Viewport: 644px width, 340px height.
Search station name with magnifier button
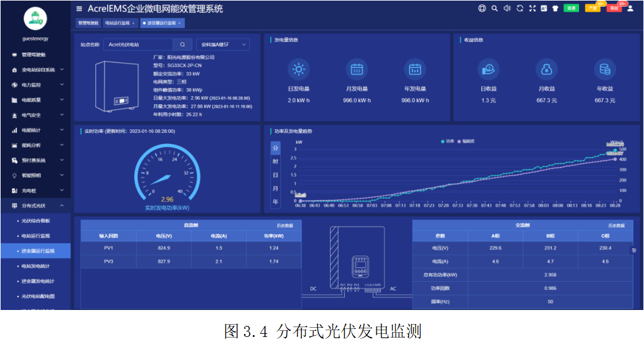(x=182, y=45)
